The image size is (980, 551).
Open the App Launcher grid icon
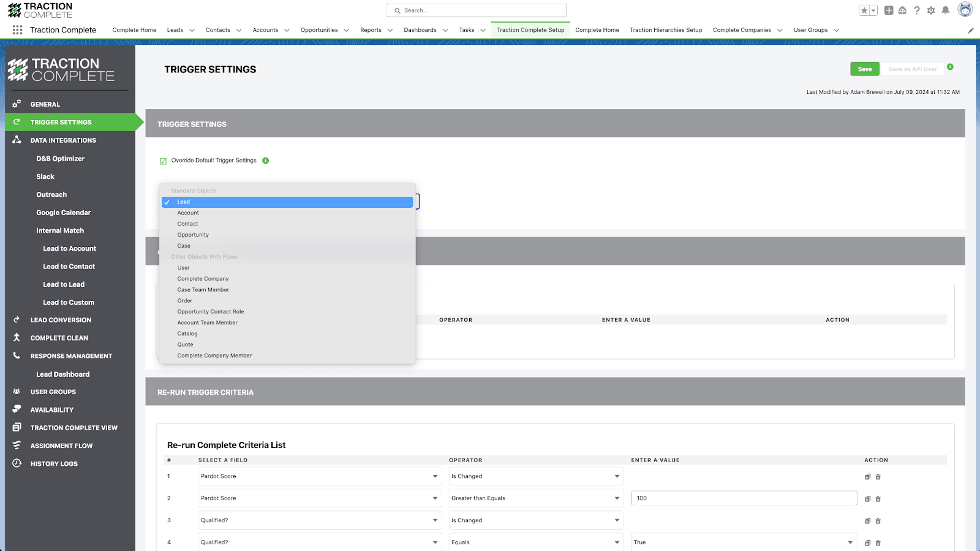pyautogui.click(x=17, y=30)
